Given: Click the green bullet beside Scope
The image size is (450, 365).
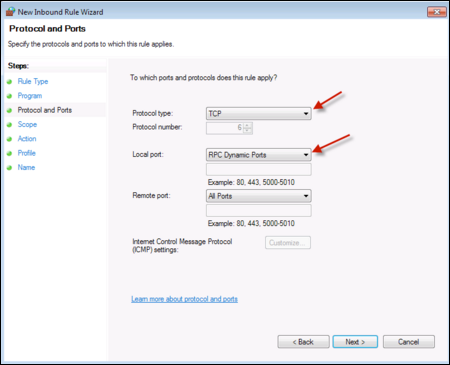Looking at the screenshot, I should [9, 125].
